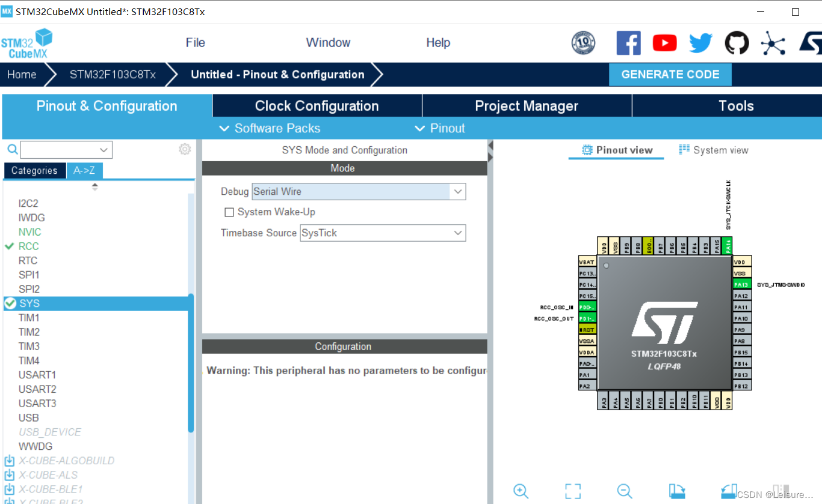Enable the System Wake-Up checkbox

[229, 212]
